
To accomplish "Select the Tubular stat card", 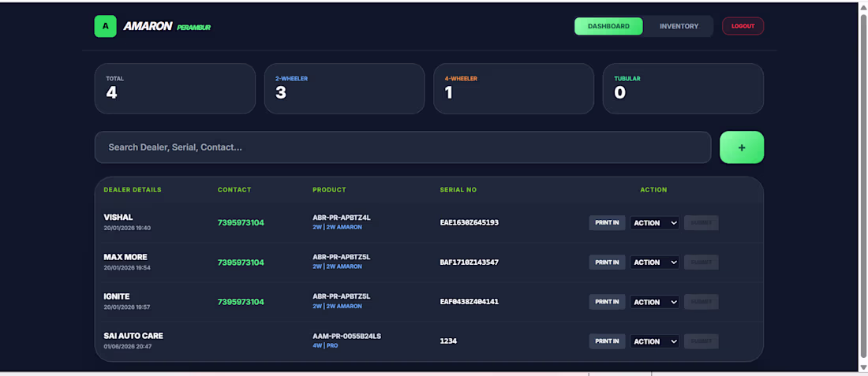I will (683, 88).
